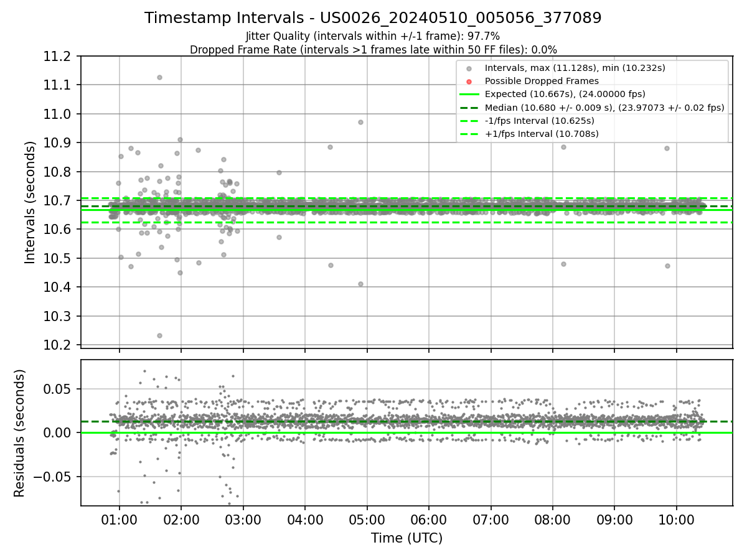The width and height of the screenshot is (747, 560).
Task: Click the red marker icon for Possible Dropped Frames
Action: 469,82
